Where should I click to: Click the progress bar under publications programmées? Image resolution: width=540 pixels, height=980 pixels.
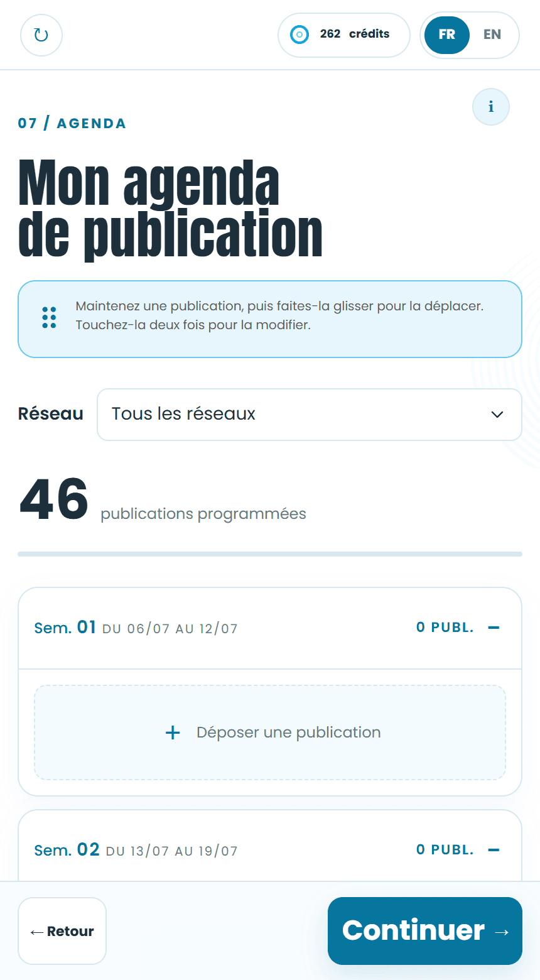tap(270, 554)
